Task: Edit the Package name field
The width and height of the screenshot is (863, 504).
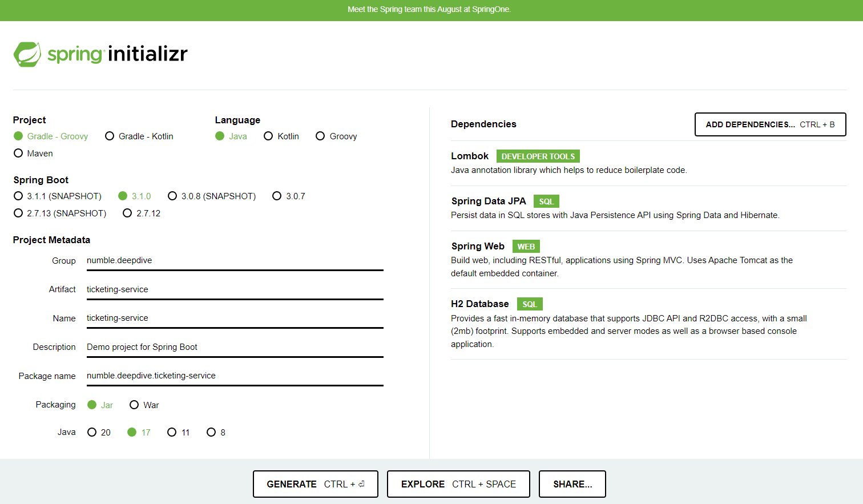Action: [235, 376]
